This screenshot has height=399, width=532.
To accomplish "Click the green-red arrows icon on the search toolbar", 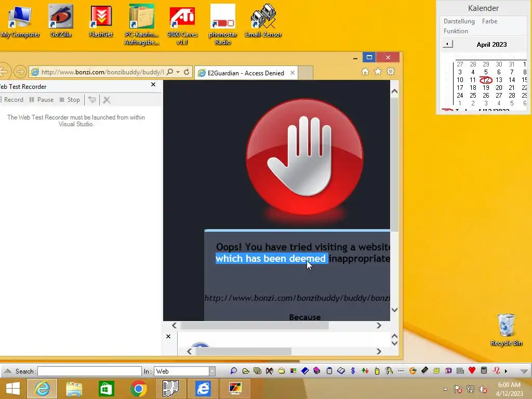I will point(365,371).
